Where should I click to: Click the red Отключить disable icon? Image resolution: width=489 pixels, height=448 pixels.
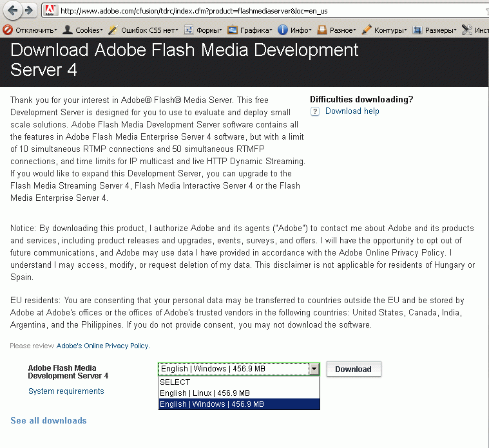pyautogui.click(x=8, y=30)
